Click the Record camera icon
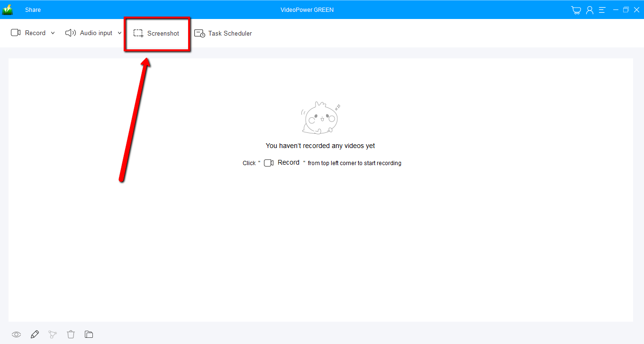The height and width of the screenshot is (344, 644). click(16, 33)
